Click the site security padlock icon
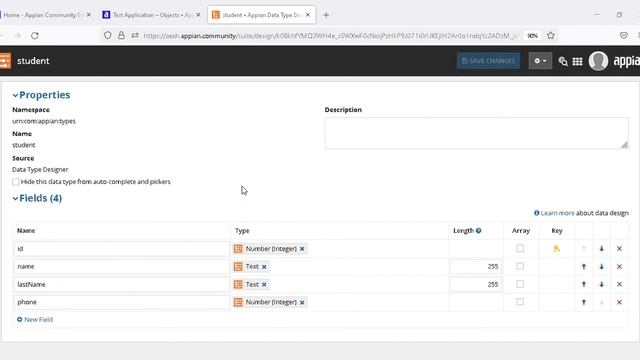The image size is (640, 360). 121,36
